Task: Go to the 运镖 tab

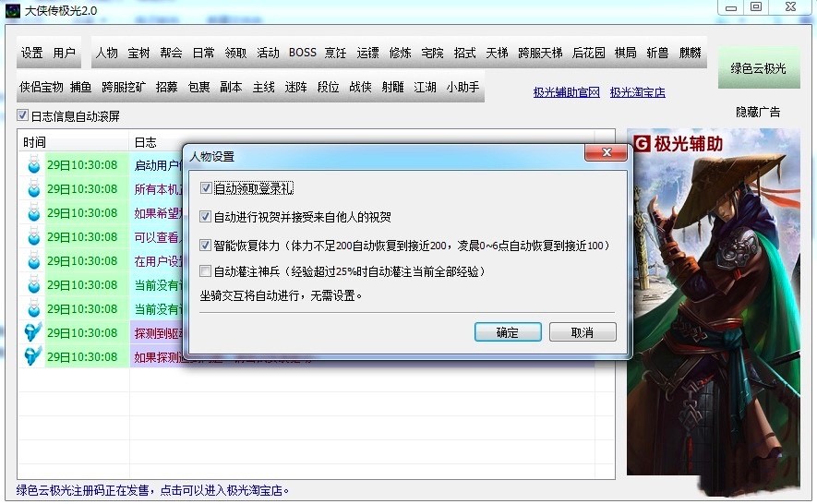Action: [367, 54]
